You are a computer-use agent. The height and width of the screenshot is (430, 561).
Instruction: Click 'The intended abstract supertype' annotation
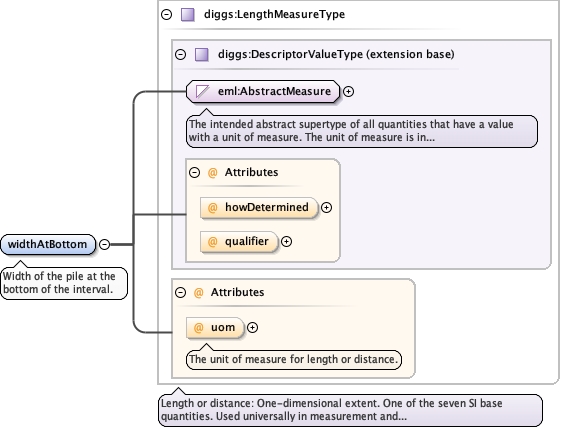click(362, 131)
